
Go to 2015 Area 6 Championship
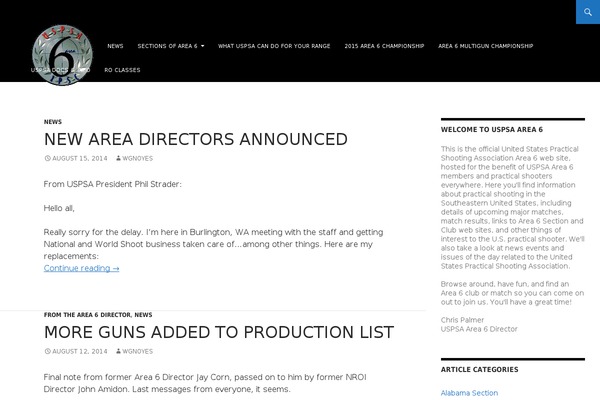click(x=384, y=46)
